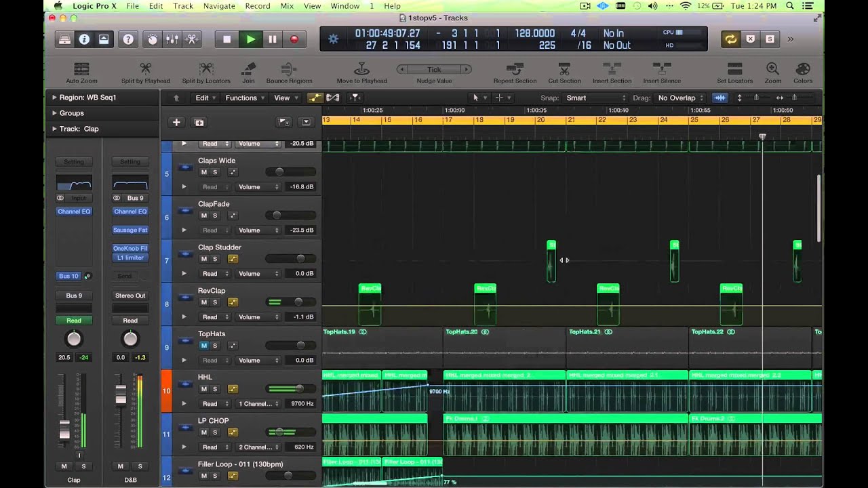Viewport: 868px width, 488px height.
Task: Click the Channel EQ plugin on Clap strip
Action: tap(74, 211)
